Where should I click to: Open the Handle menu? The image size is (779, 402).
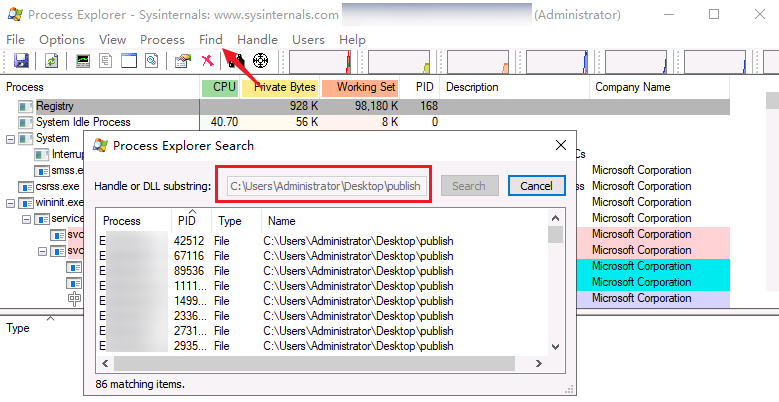pyautogui.click(x=257, y=40)
